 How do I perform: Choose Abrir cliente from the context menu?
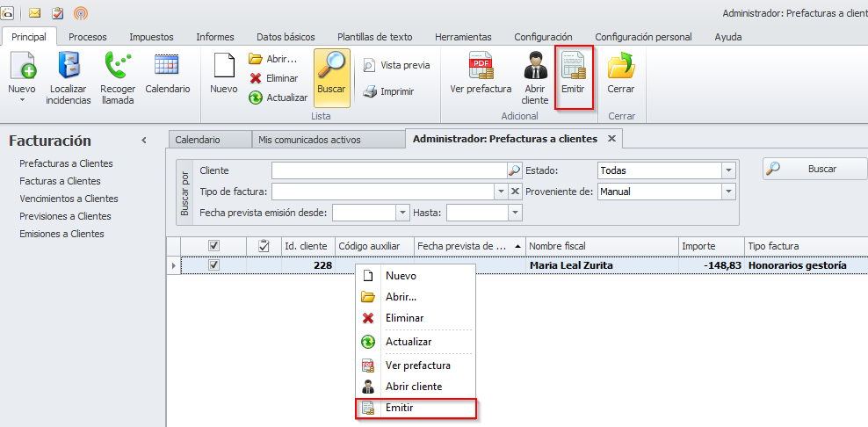tap(416, 387)
